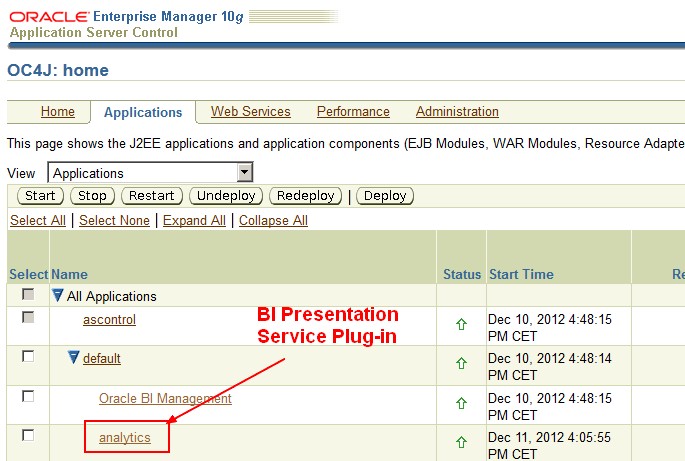
Task: Click the 'All Applications' row label
Action: [111, 296]
